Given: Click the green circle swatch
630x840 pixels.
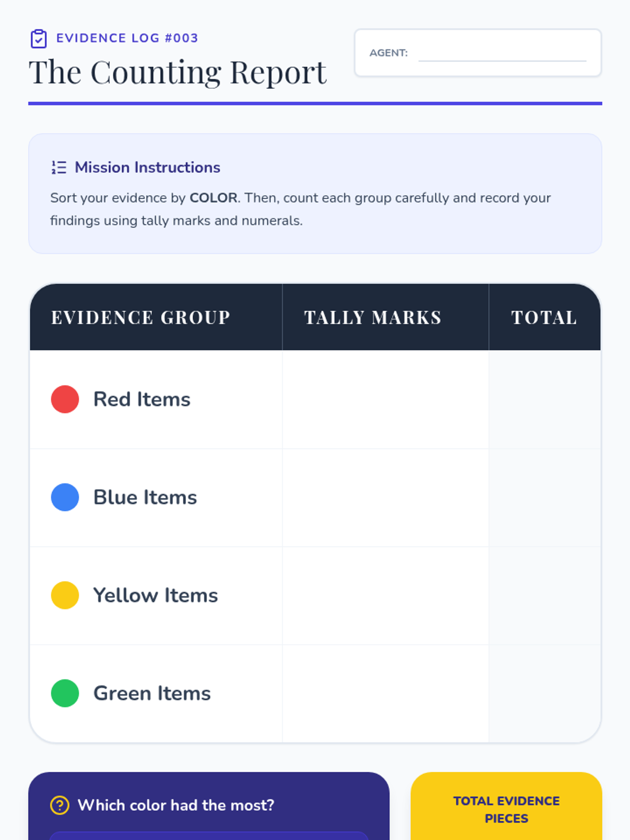Looking at the screenshot, I should [x=65, y=693].
